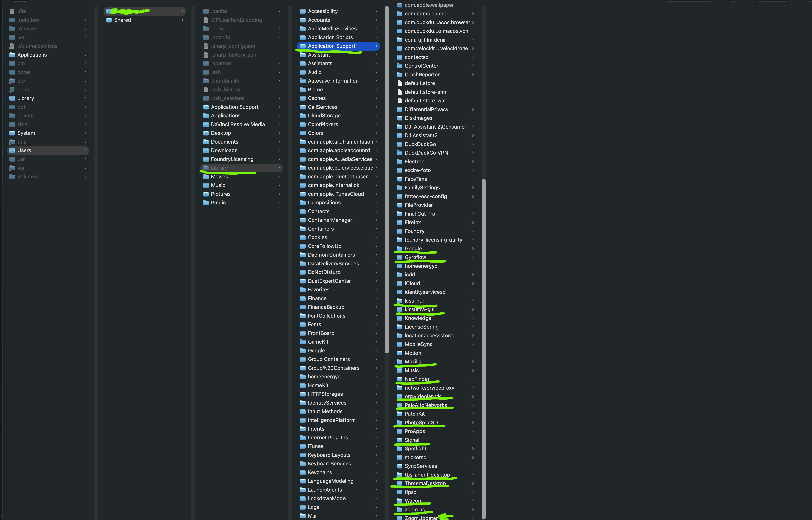
Task: Click the Music folder icon in home column
Action: pyautogui.click(x=206, y=185)
